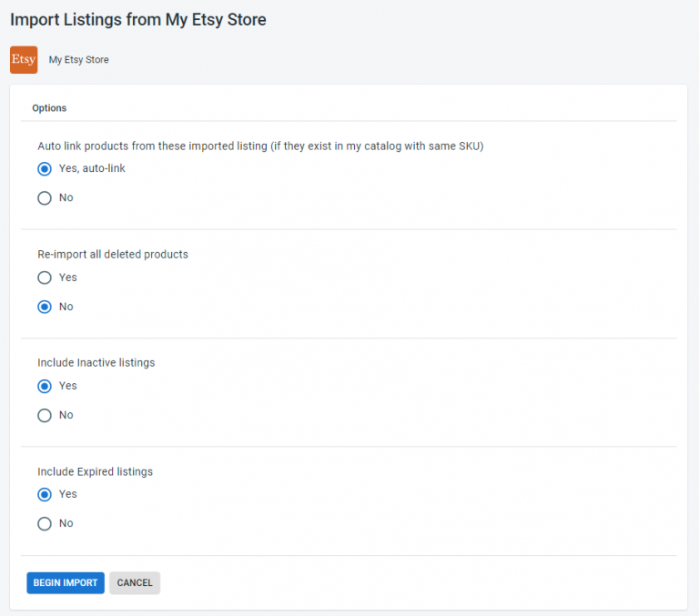Click the orange Etsy logo icon
This screenshot has height=616, width=699.
[x=24, y=60]
